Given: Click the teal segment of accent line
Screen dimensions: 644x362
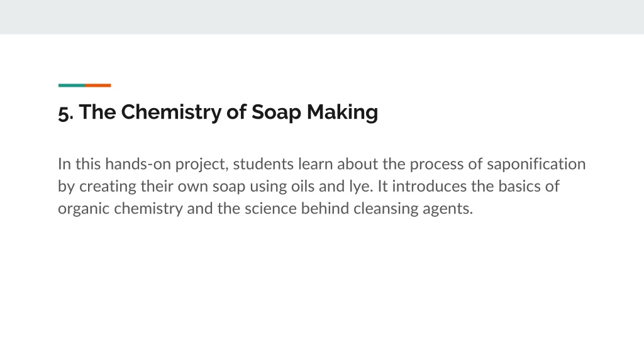Looking at the screenshot, I should pos(72,85).
